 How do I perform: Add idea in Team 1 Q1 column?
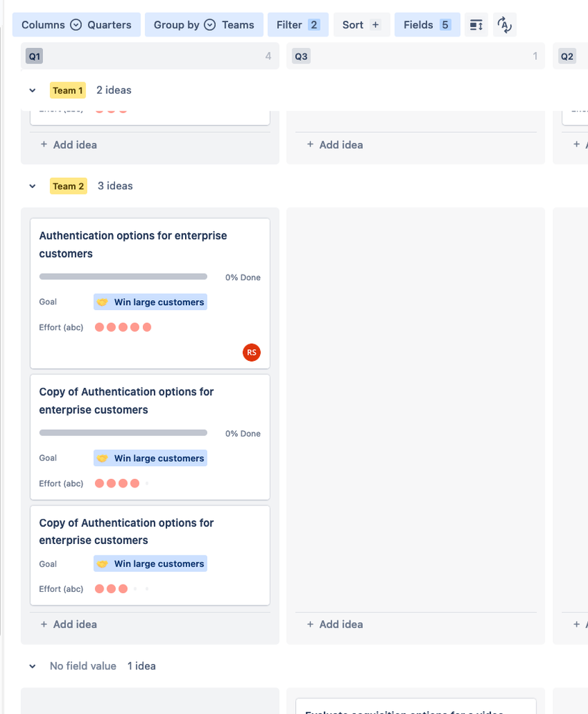(69, 145)
